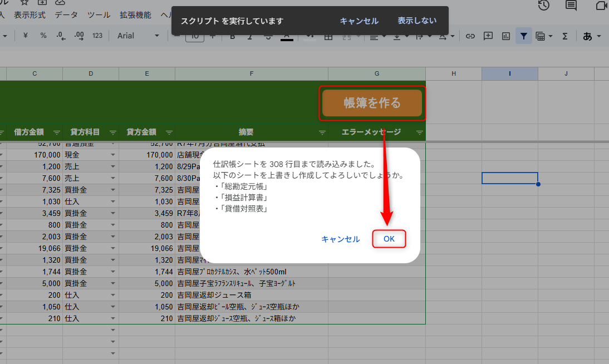This screenshot has width=609, height=364.
Task: Click OK in the overwrite confirmation dialog
Action: 389,239
